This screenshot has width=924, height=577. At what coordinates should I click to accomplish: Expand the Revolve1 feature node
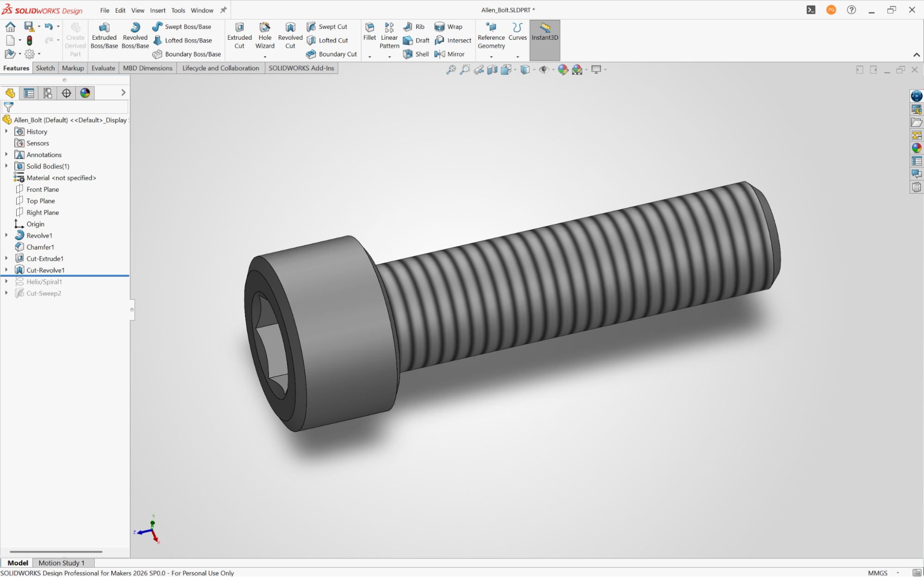pyautogui.click(x=6, y=235)
